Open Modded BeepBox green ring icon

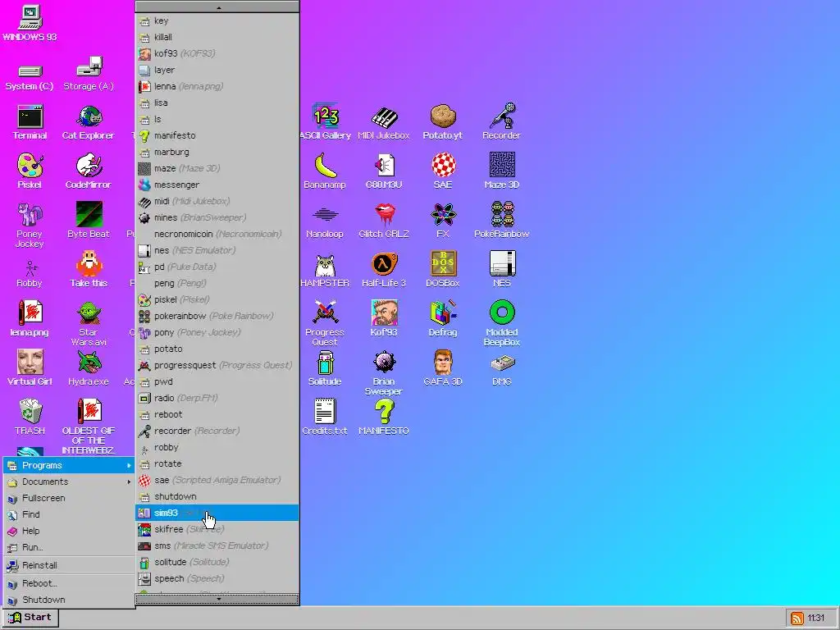click(501, 323)
